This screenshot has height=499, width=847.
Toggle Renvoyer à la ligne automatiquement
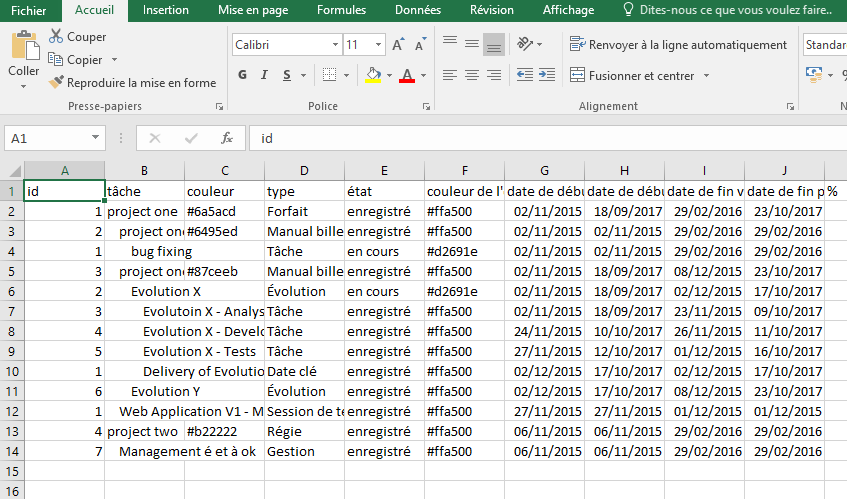click(x=678, y=45)
